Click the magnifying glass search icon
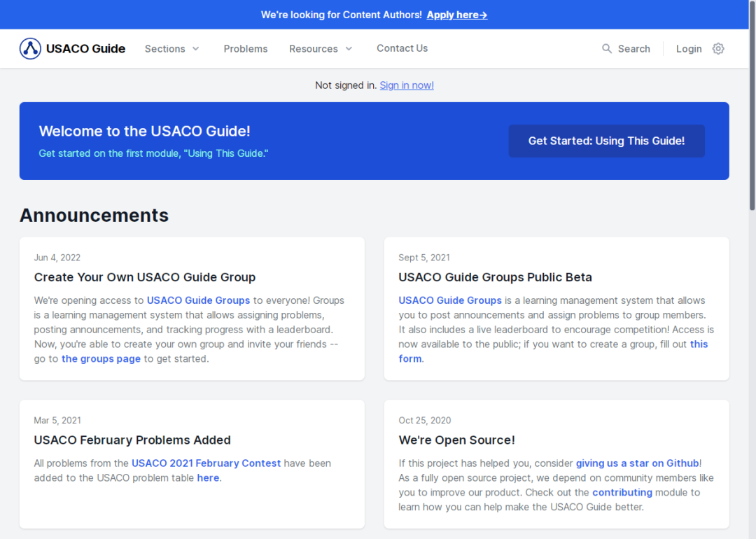Image resolution: width=756 pixels, height=539 pixels. click(x=606, y=49)
